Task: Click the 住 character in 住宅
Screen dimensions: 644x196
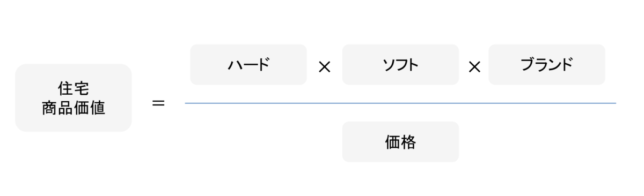Action: coord(66,89)
